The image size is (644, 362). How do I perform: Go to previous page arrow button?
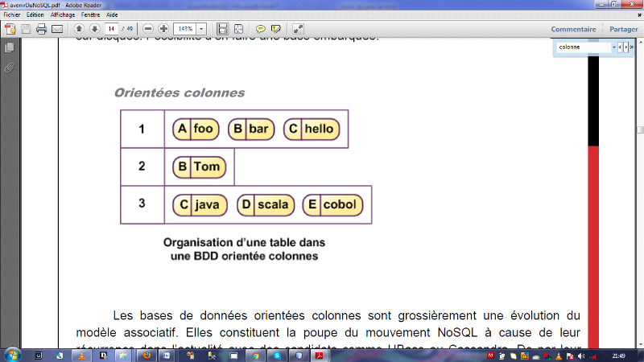point(79,29)
